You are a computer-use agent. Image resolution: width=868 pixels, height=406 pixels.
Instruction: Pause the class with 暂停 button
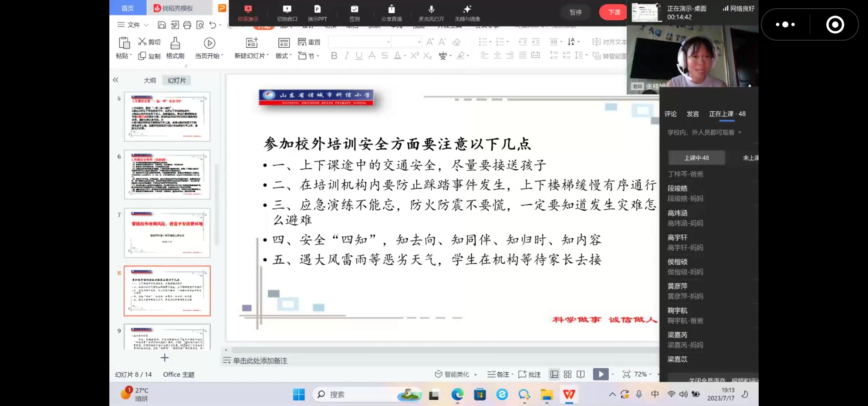(x=575, y=12)
